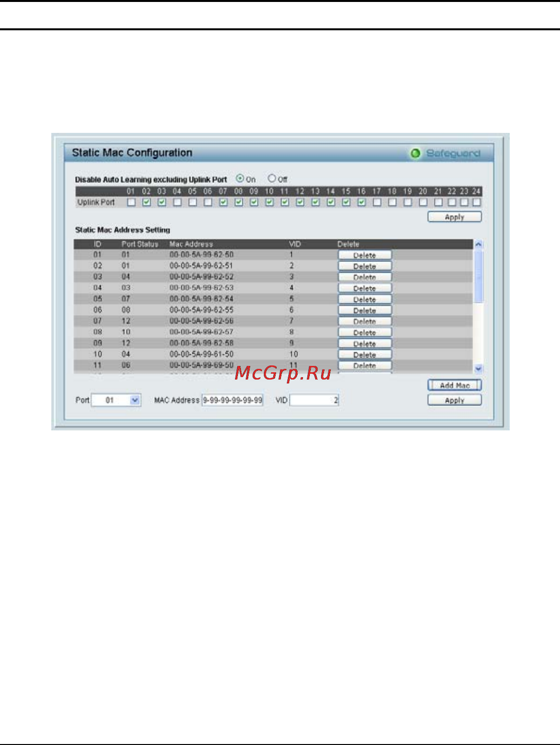This screenshot has height=745, width=560.
Task: Check the Uplink Port 24 checkbox
Action: click(x=476, y=202)
